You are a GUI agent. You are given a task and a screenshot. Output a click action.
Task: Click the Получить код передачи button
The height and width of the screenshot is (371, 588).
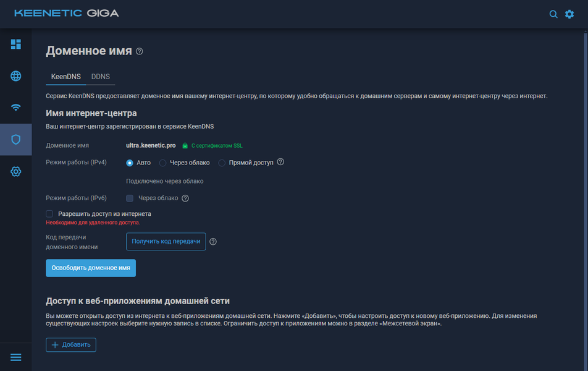coord(166,241)
